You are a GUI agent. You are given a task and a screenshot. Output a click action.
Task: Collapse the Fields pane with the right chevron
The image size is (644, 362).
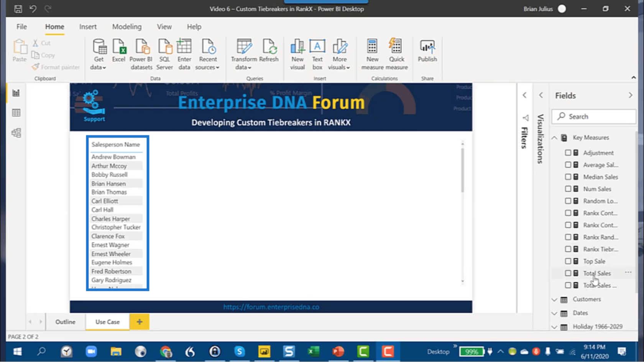[x=631, y=95]
